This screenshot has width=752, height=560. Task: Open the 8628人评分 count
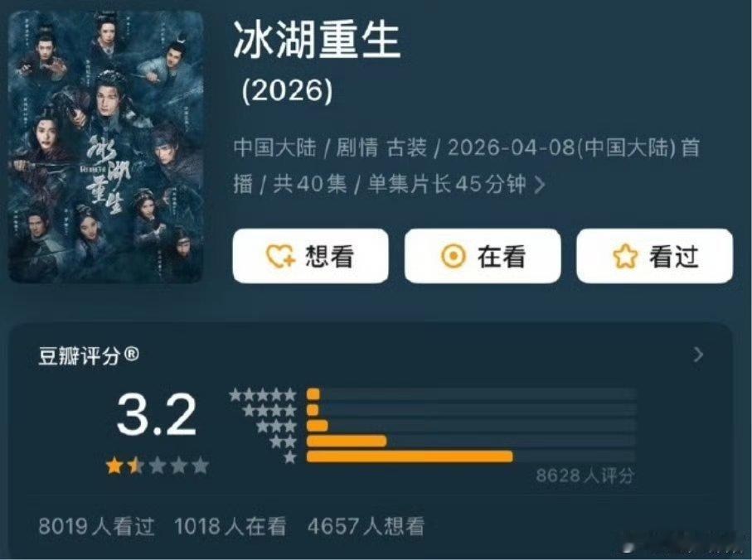pyautogui.click(x=585, y=476)
